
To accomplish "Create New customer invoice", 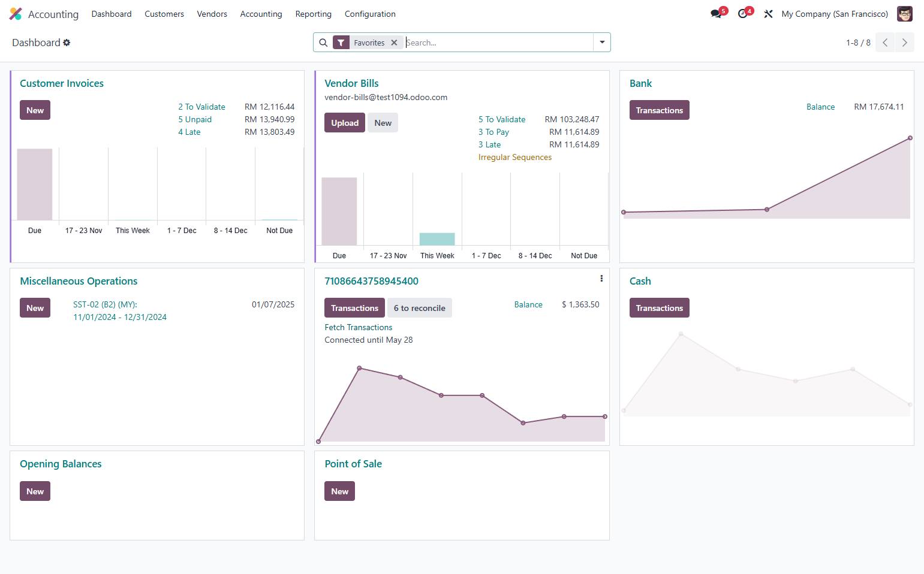I will click(x=35, y=110).
